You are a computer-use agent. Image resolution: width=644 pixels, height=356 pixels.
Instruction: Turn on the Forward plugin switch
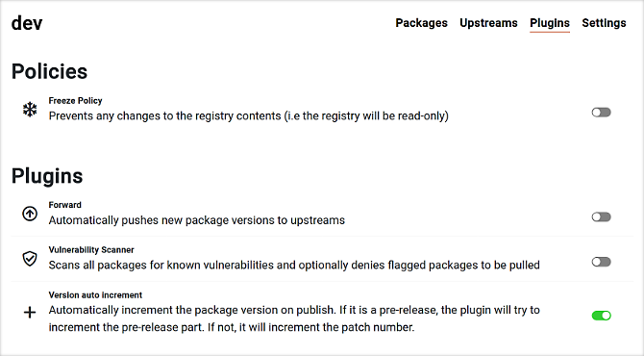(602, 216)
